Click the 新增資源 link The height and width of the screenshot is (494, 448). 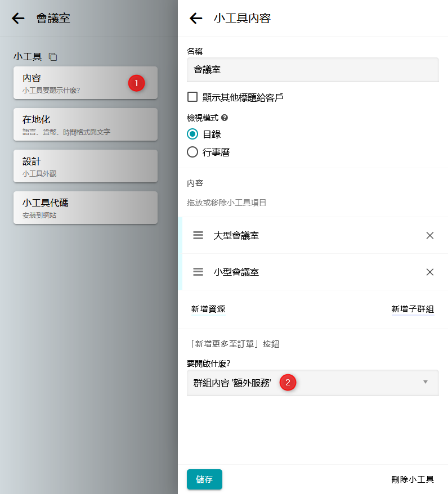(x=208, y=309)
